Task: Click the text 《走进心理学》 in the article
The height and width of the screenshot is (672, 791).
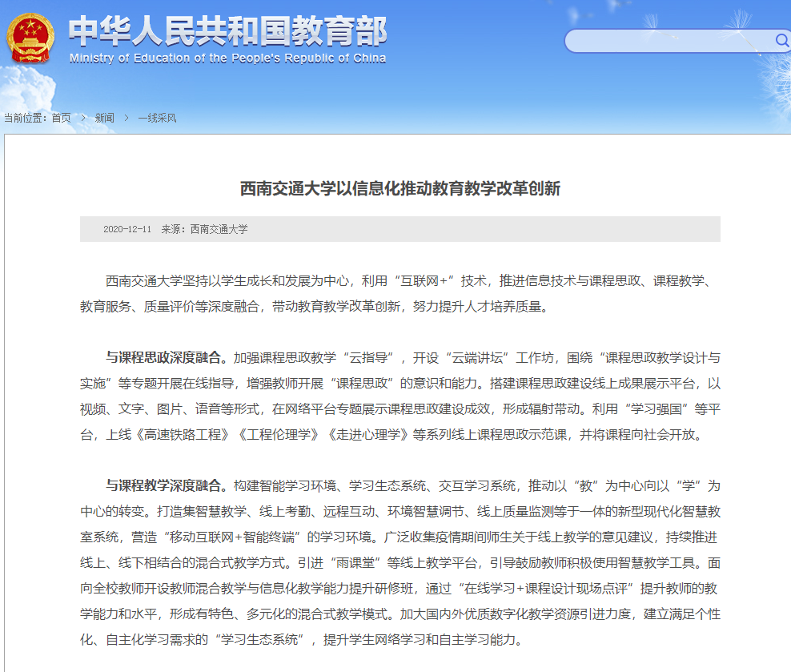Action: tap(367, 434)
